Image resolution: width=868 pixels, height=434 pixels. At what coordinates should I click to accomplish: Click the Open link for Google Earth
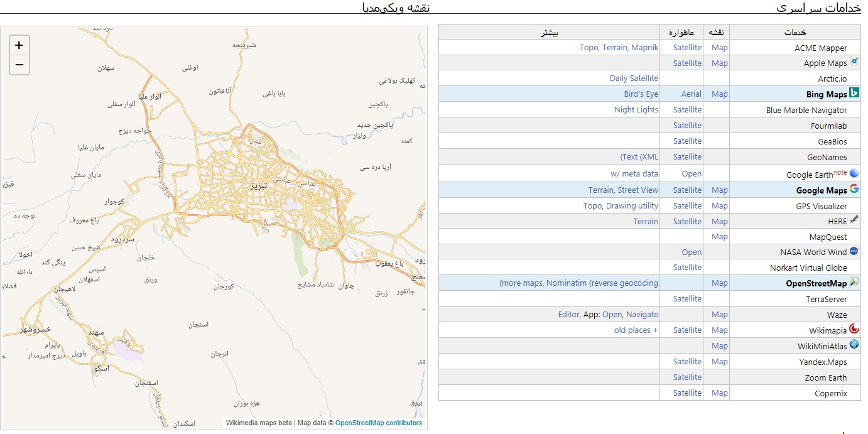(x=692, y=174)
